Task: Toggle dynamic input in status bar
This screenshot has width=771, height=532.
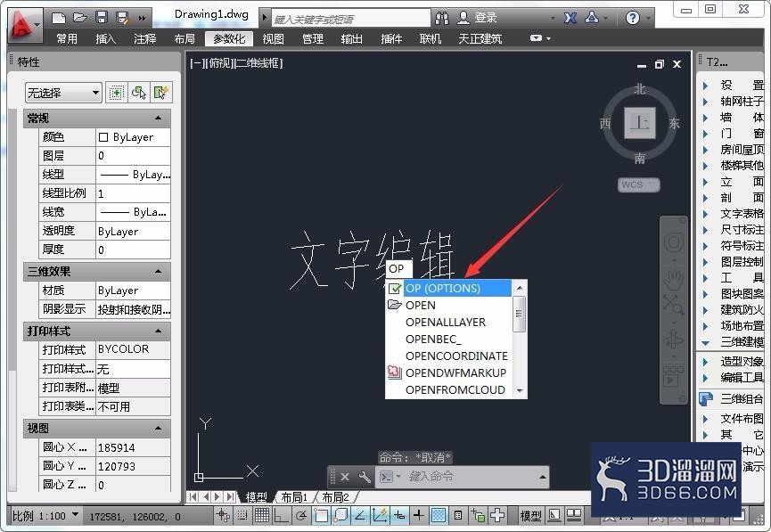Action: coord(398,515)
